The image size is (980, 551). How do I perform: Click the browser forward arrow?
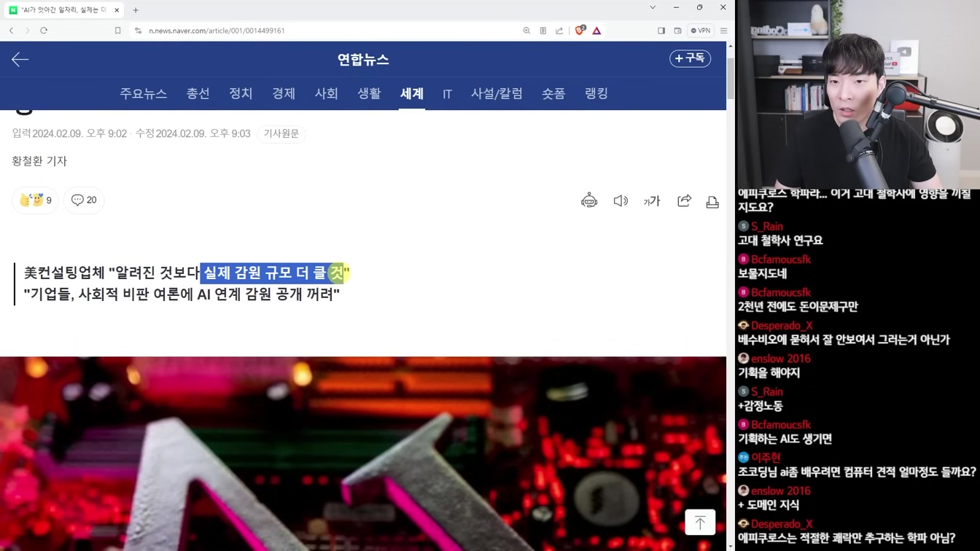27,31
